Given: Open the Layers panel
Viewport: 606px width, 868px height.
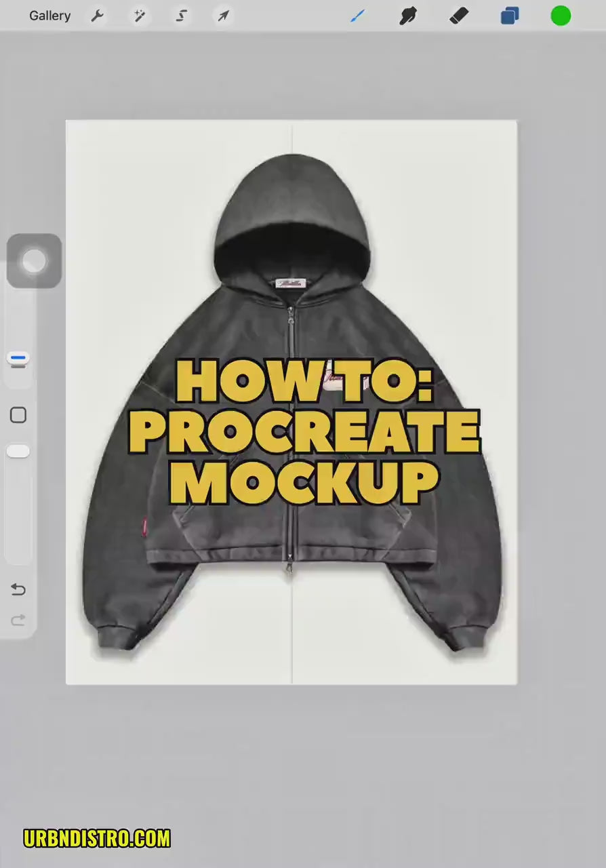Looking at the screenshot, I should (510, 16).
